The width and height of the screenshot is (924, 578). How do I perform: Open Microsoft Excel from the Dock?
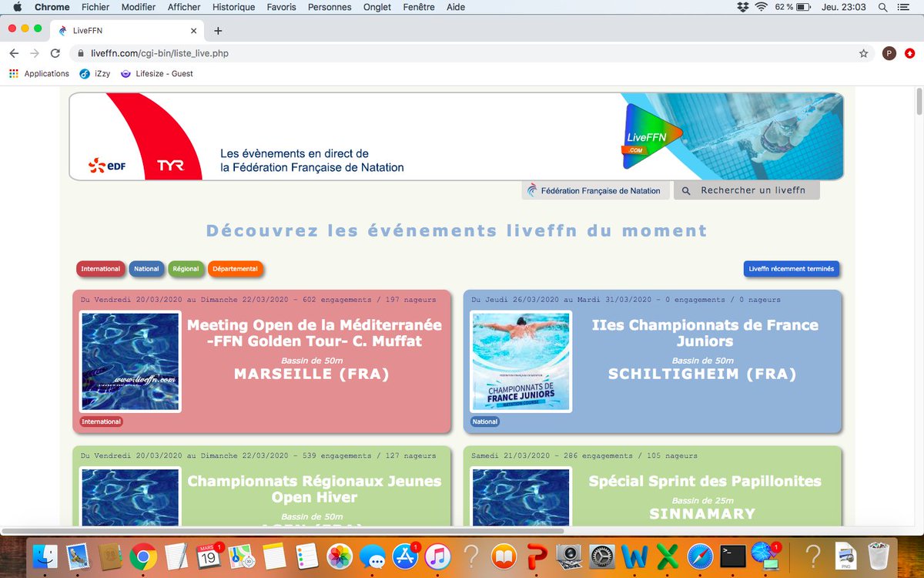tap(668, 556)
